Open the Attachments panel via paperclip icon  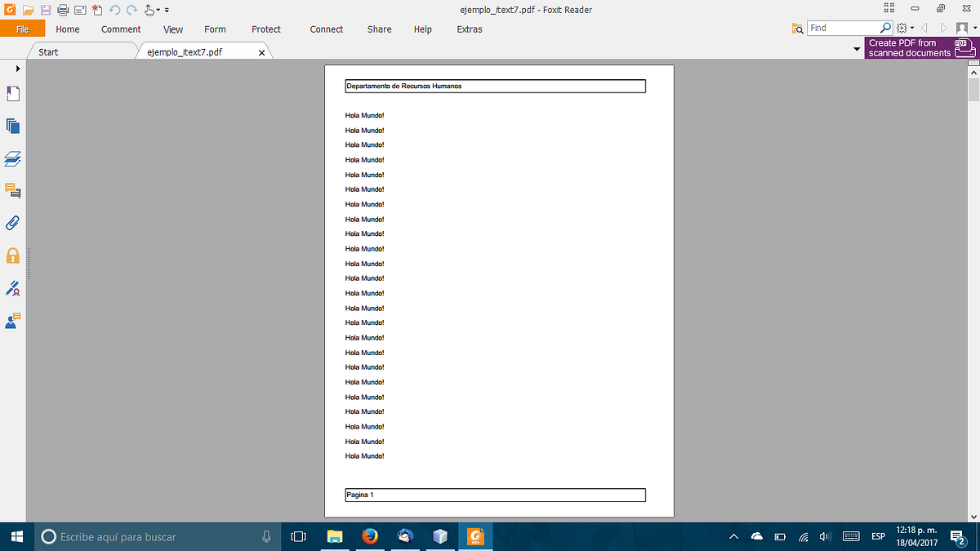tap(12, 223)
